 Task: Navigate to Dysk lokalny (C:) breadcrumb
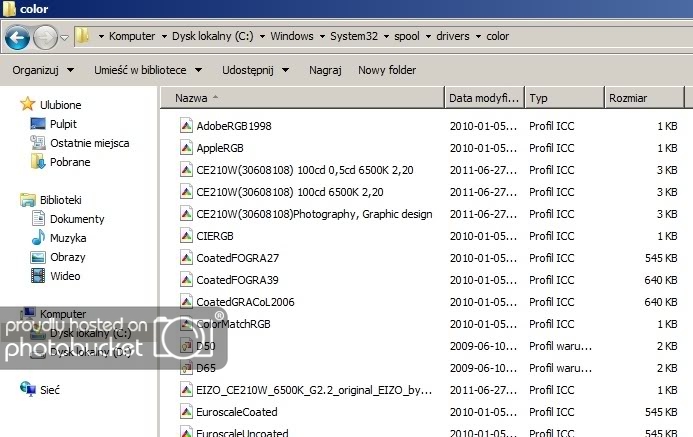coord(213,36)
